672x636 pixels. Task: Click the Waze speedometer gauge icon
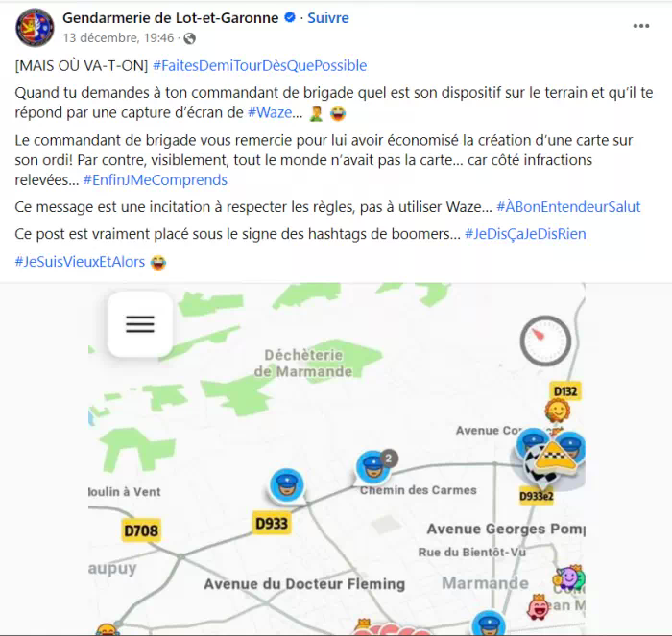(545, 341)
